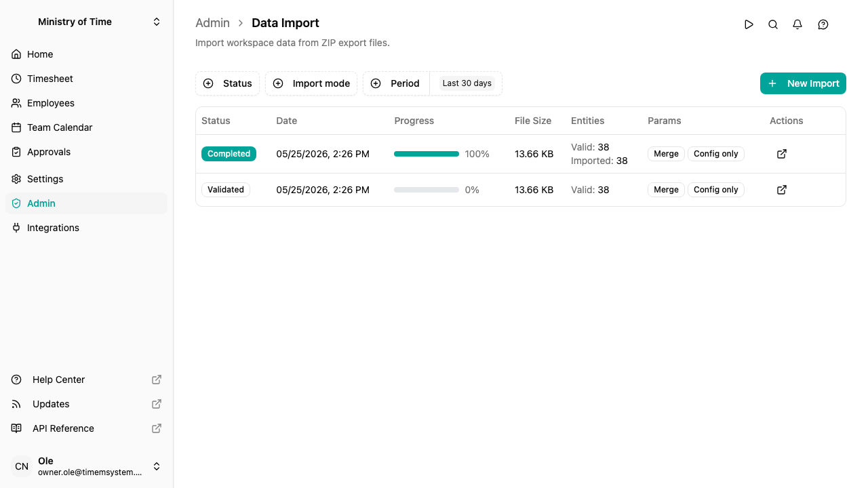
Task: Click the Approvals clipboard icon
Action: [x=16, y=152]
